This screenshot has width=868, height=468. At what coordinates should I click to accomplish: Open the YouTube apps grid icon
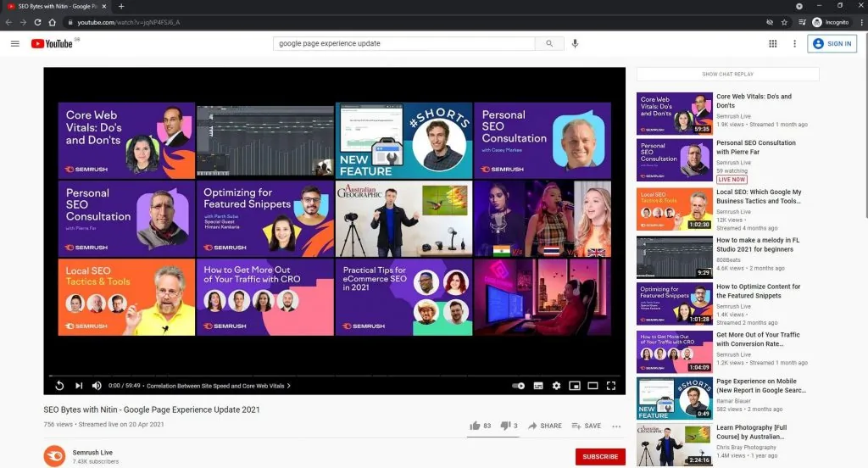point(773,44)
